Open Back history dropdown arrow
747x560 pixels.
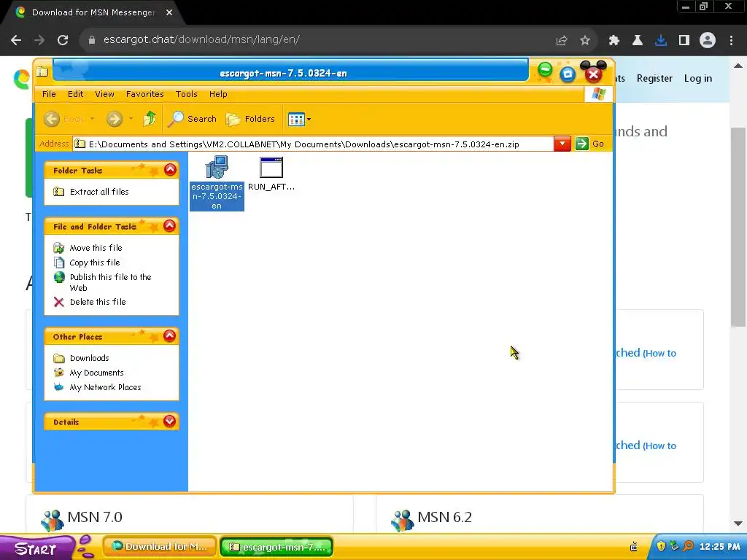point(93,119)
